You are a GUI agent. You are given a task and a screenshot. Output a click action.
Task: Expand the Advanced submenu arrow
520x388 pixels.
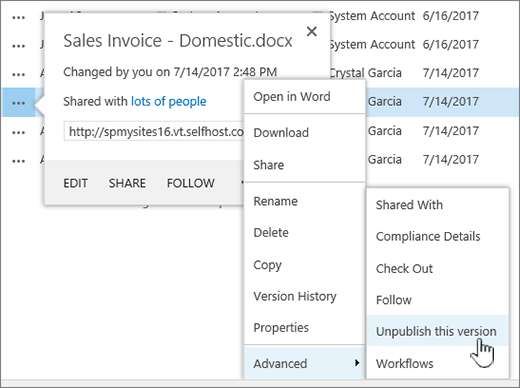pyautogui.click(x=357, y=363)
